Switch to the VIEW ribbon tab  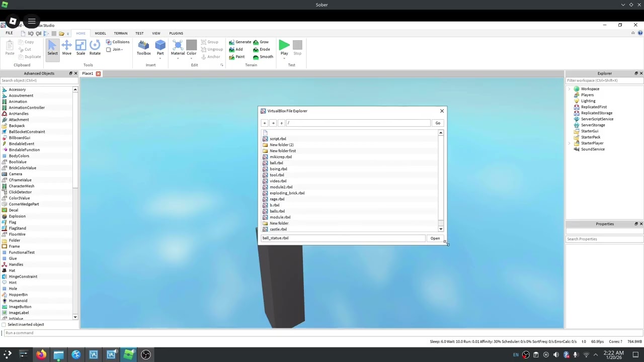point(156,33)
